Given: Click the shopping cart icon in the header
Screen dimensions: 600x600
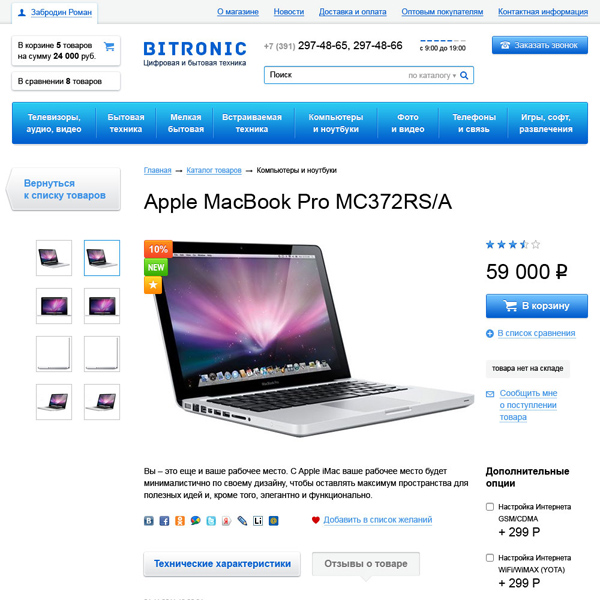Looking at the screenshot, I should pyautogui.click(x=109, y=46).
